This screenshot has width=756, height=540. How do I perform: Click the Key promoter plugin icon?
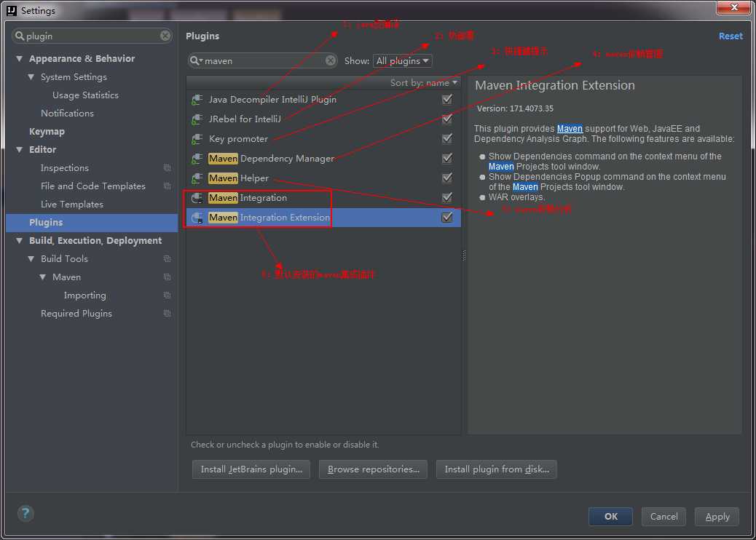pos(197,139)
